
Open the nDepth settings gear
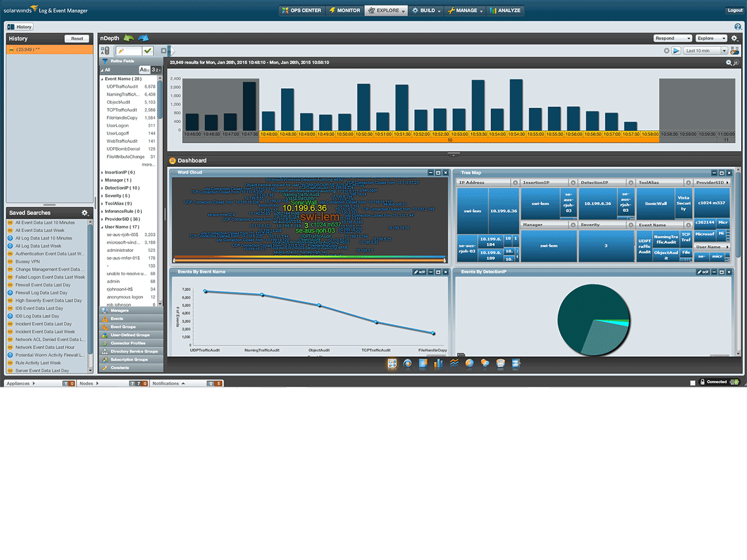tap(735, 38)
